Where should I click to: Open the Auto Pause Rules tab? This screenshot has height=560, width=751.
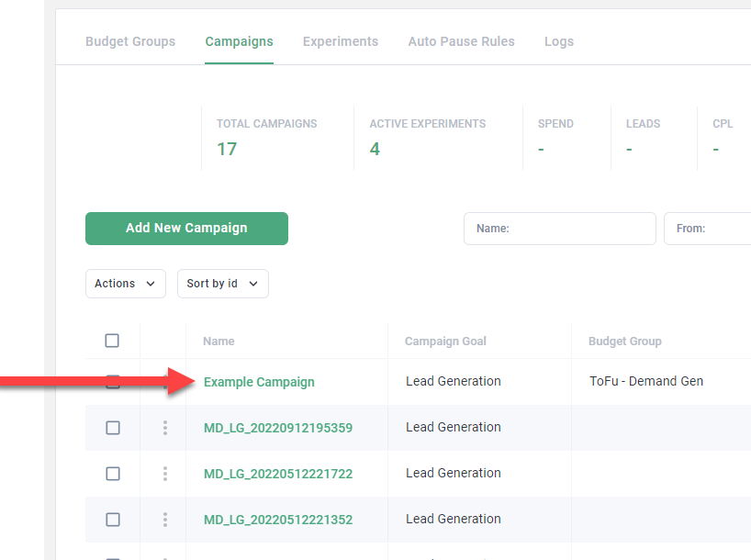[461, 41]
